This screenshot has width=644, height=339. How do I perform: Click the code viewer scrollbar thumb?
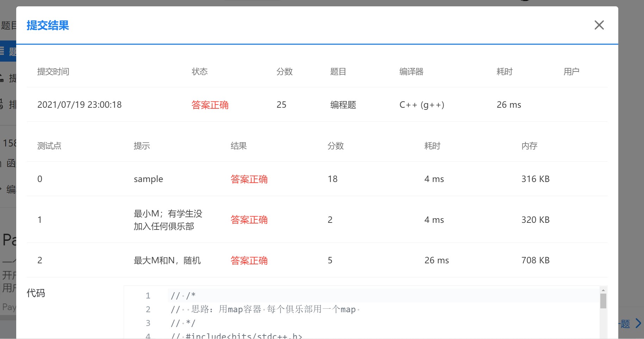603,301
